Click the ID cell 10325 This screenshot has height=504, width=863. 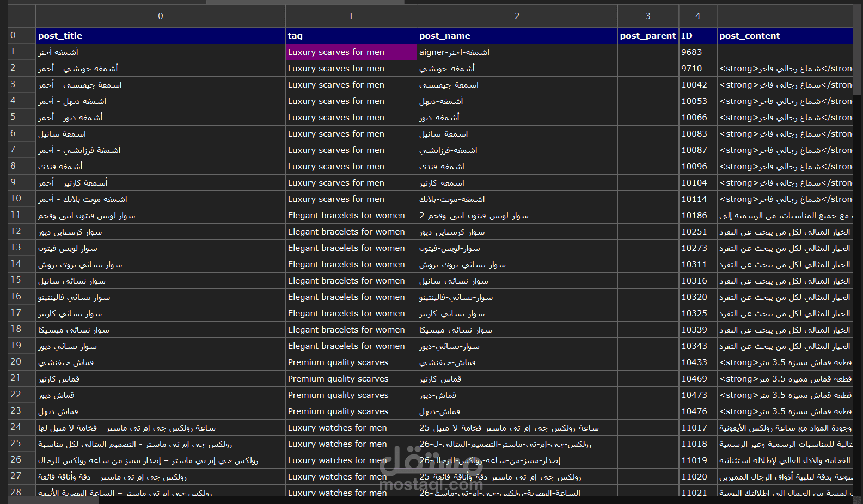coord(698,314)
